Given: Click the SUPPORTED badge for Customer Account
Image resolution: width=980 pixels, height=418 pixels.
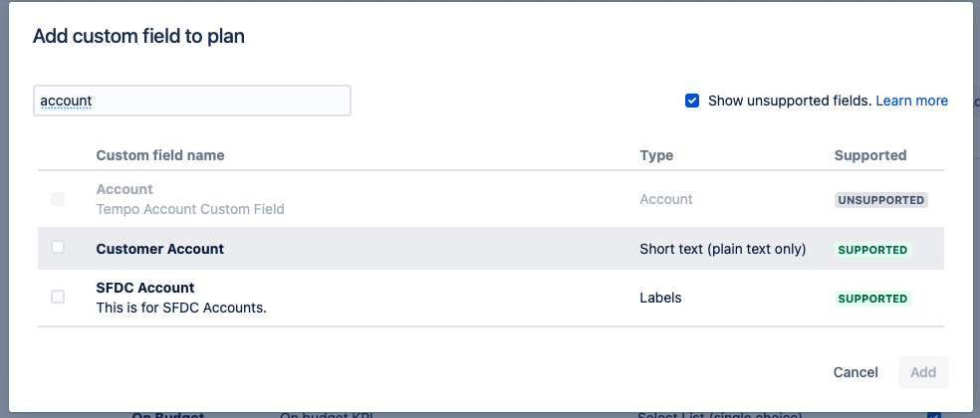Looking at the screenshot, I should [872, 250].
